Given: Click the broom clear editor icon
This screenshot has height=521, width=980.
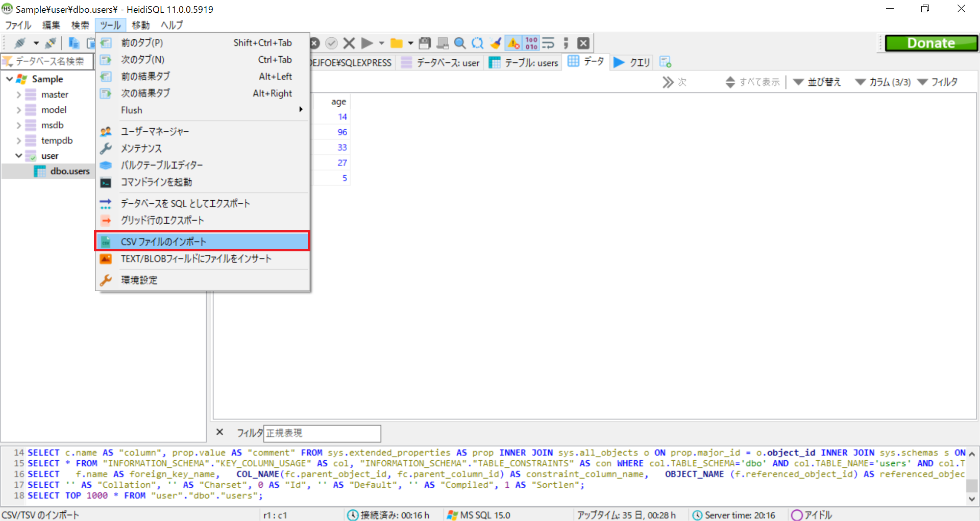Looking at the screenshot, I should click(495, 43).
